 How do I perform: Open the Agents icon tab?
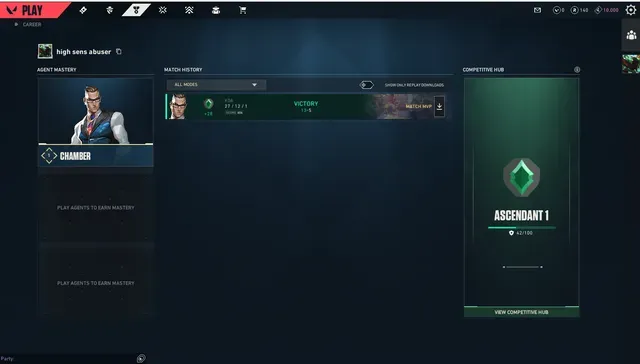pyautogui.click(x=109, y=10)
